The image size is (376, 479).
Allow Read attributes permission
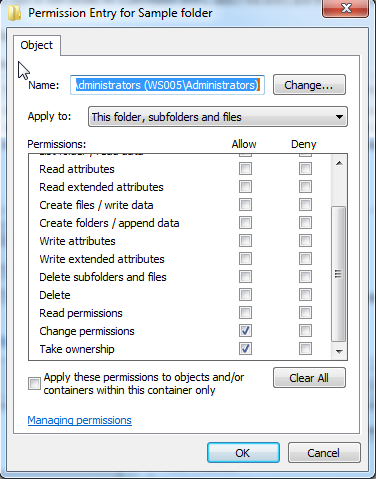click(245, 169)
